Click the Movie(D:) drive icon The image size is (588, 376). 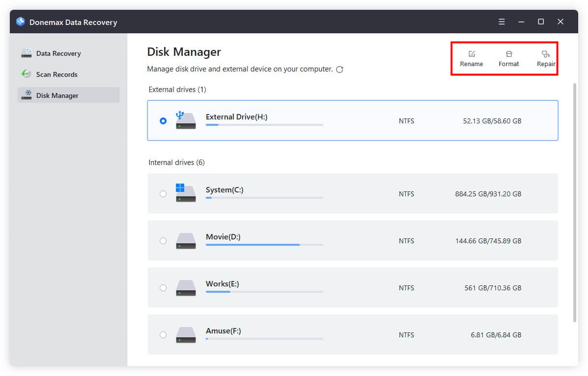pos(186,241)
